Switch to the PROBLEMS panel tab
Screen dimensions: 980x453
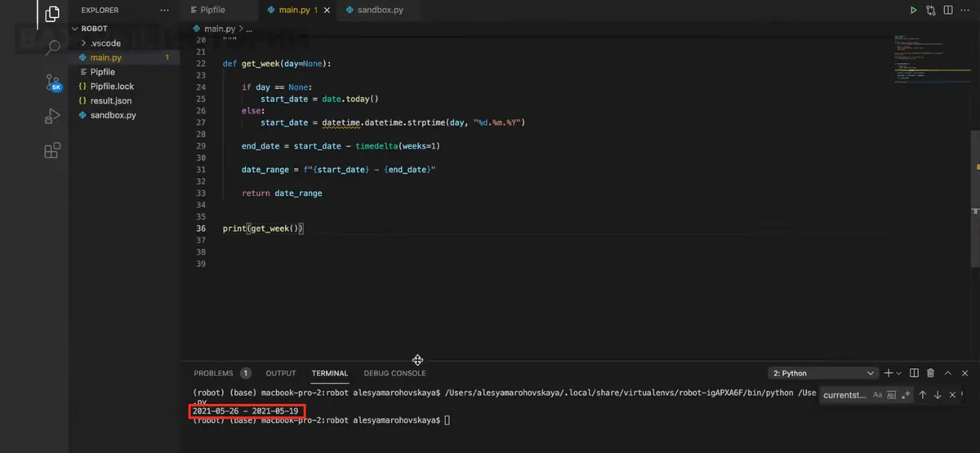(213, 373)
